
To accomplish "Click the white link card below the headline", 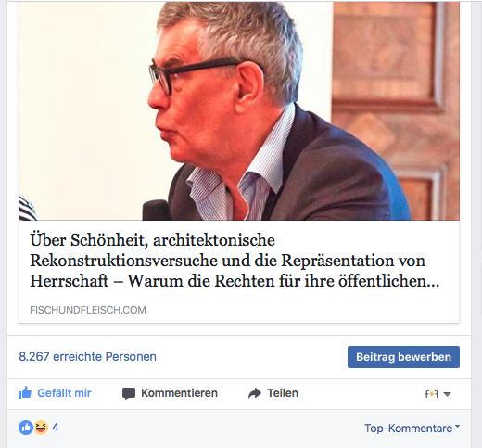I will pos(239,272).
